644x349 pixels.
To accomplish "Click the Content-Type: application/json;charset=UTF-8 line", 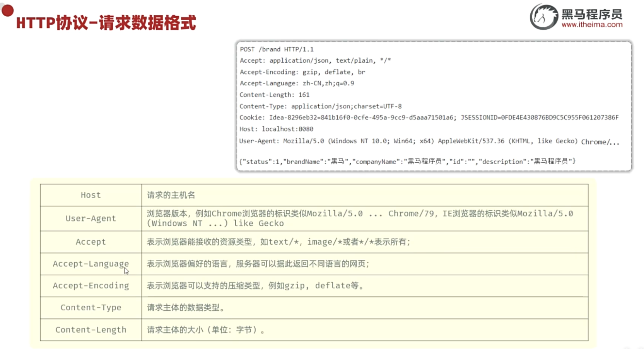I will point(321,106).
